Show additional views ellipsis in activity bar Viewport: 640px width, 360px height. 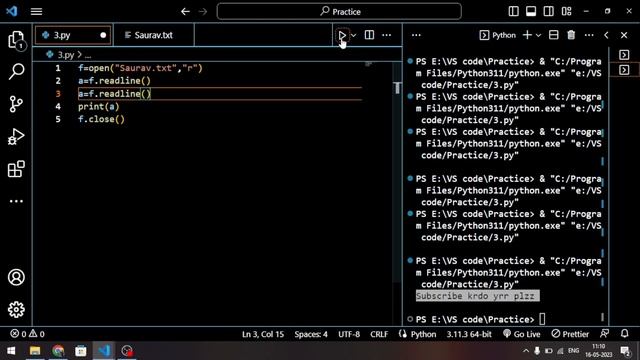[x=16, y=201]
